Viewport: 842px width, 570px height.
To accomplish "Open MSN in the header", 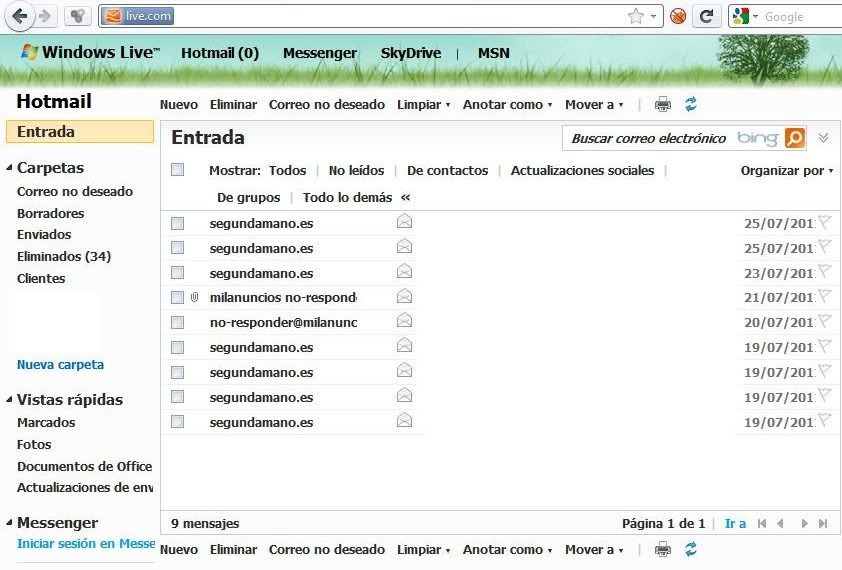I will [493, 53].
